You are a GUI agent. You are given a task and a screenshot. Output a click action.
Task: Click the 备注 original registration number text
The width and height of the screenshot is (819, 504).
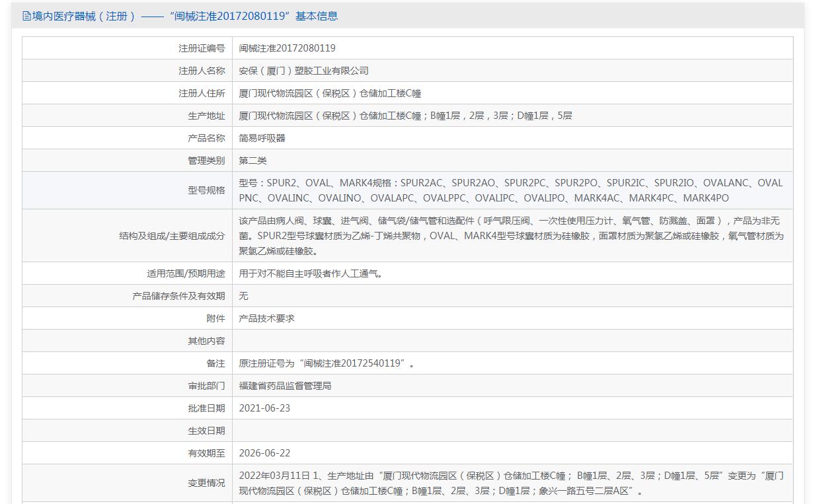click(x=327, y=363)
